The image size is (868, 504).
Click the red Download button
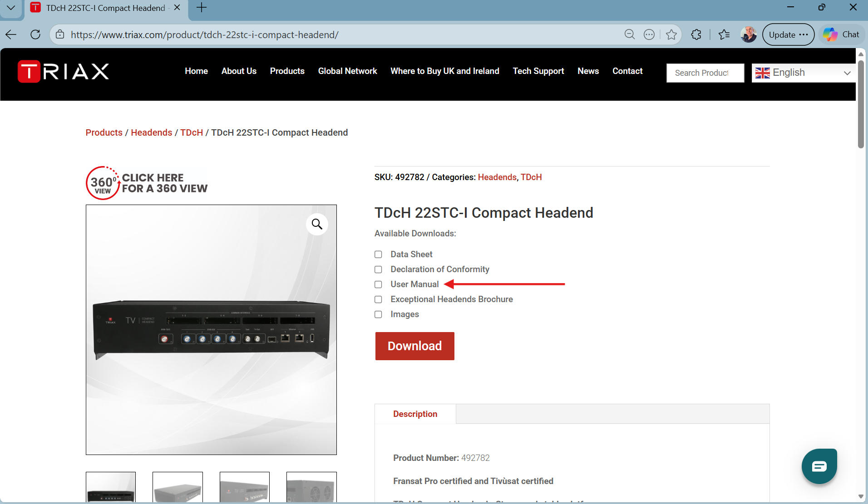[x=414, y=346]
